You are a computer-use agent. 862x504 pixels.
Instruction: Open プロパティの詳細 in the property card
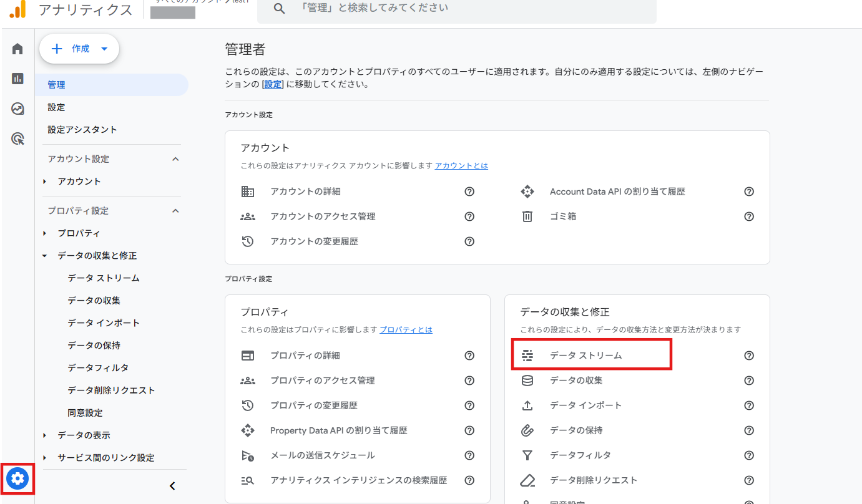305,356
